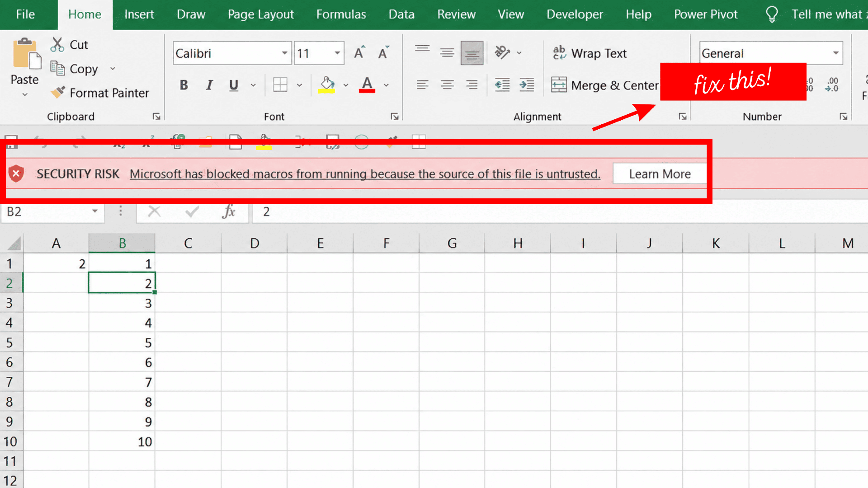Switch to the View tab

511,14
